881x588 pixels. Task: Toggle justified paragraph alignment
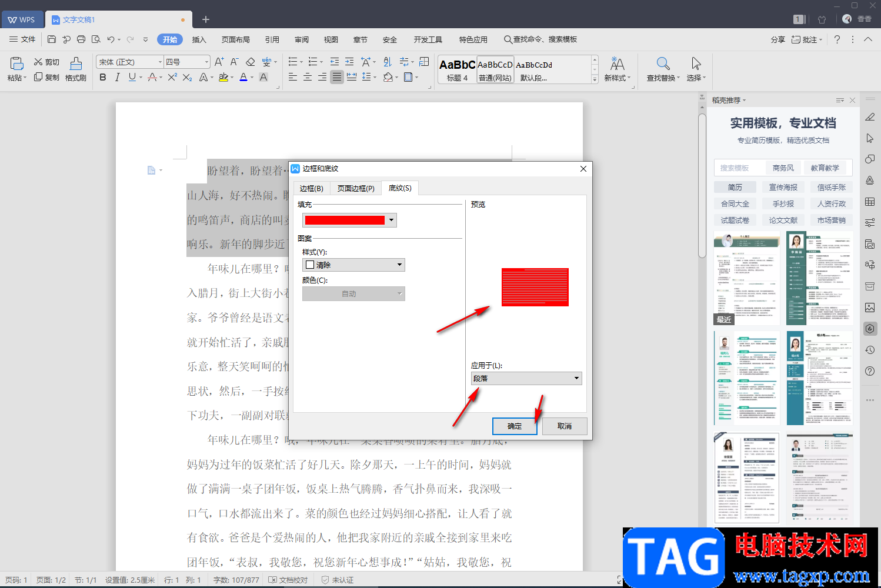click(x=336, y=77)
